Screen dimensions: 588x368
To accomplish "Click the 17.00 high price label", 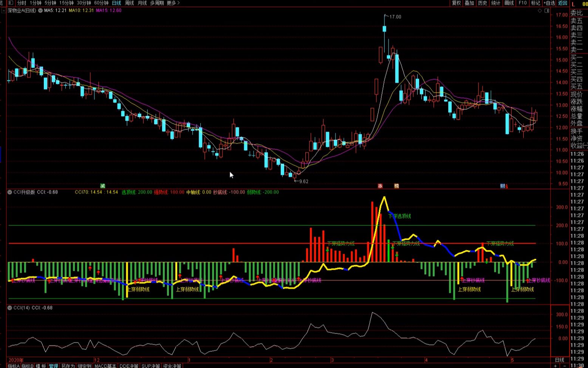I will (x=395, y=17).
